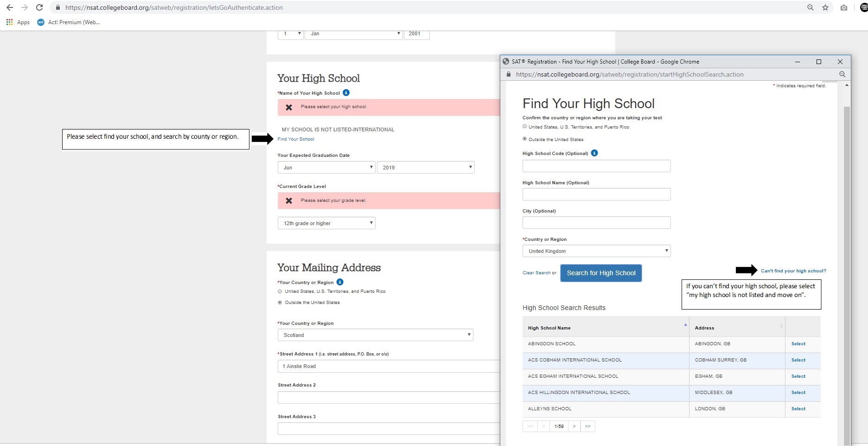Bookmark page using star icon
Screen dimensions: 868x446
pyautogui.click(x=825, y=7)
